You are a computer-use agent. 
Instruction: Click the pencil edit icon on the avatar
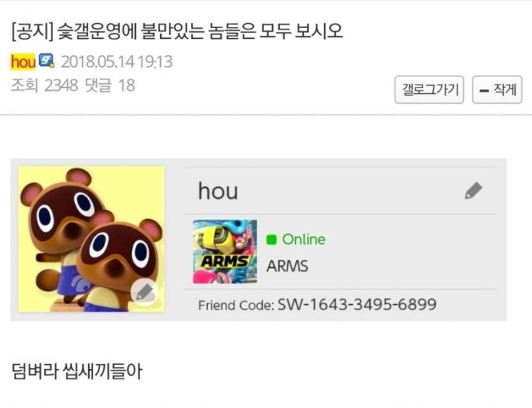point(144,292)
